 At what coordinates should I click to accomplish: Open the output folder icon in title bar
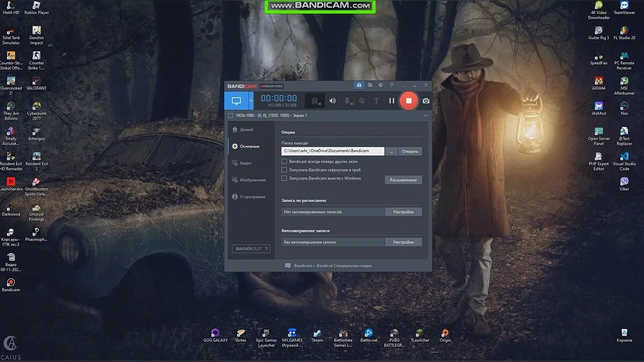[370, 85]
